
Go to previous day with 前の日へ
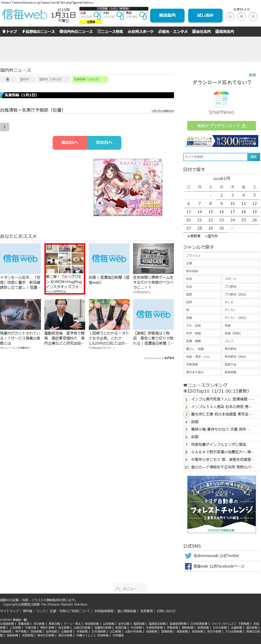click(x=70, y=143)
